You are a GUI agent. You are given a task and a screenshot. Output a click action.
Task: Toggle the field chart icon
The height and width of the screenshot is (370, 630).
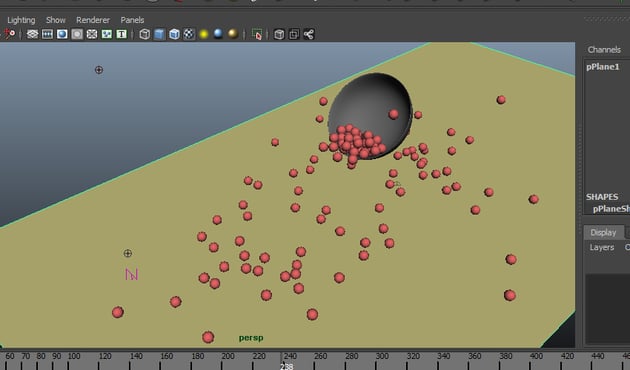pyautogui.click(x=92, y=34)
